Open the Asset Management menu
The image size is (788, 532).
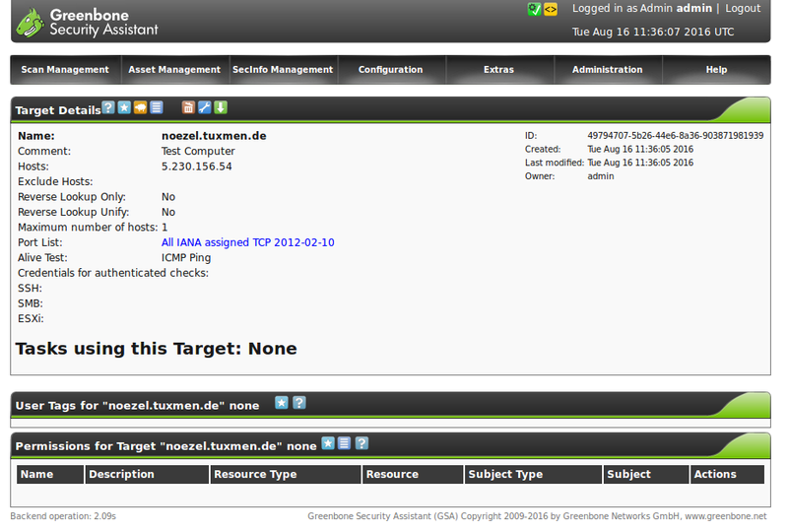tap(174, 70)
